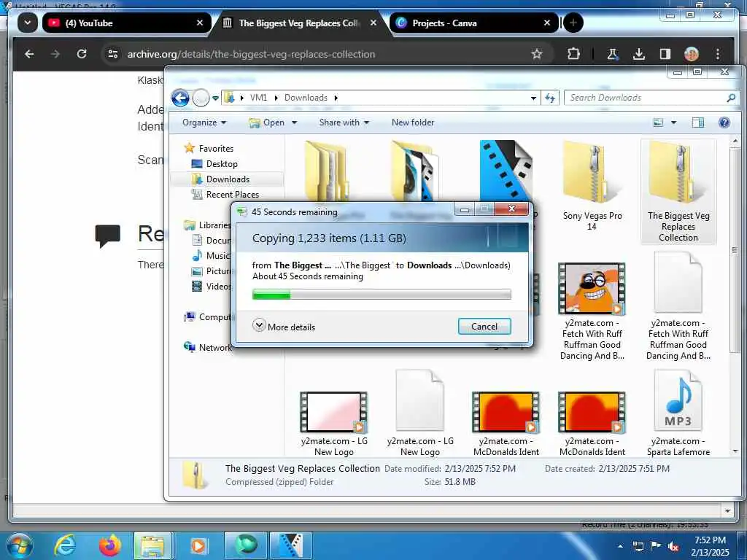Open a new Chrome tab
Screen dimensions: 747x560
pos(573,23)
